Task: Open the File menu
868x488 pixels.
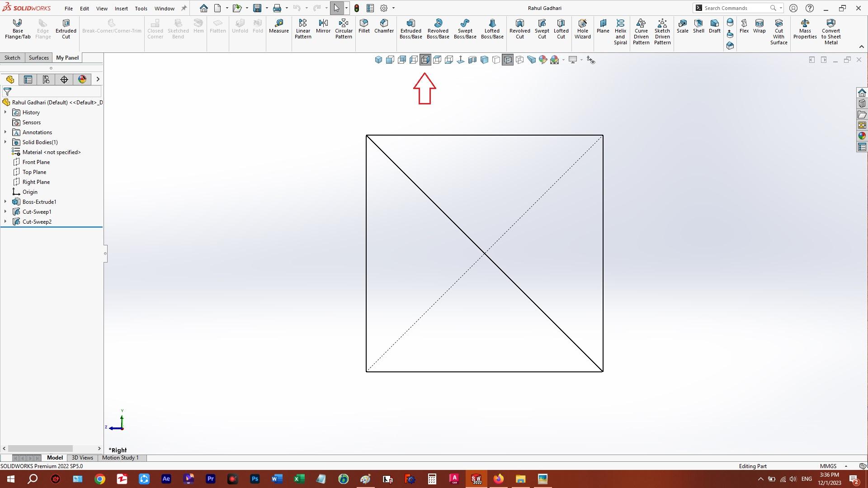Action: click(68, 8)
